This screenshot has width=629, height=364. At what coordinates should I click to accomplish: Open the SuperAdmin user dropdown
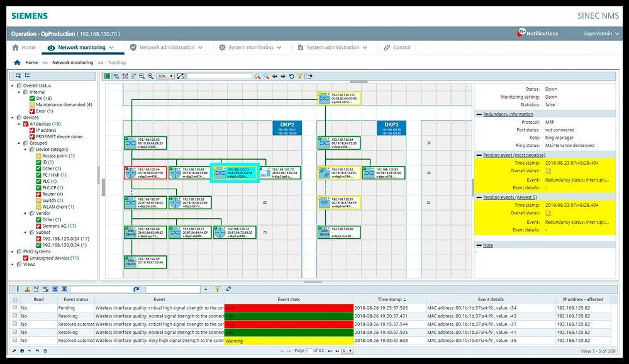[x=601, y=34]
